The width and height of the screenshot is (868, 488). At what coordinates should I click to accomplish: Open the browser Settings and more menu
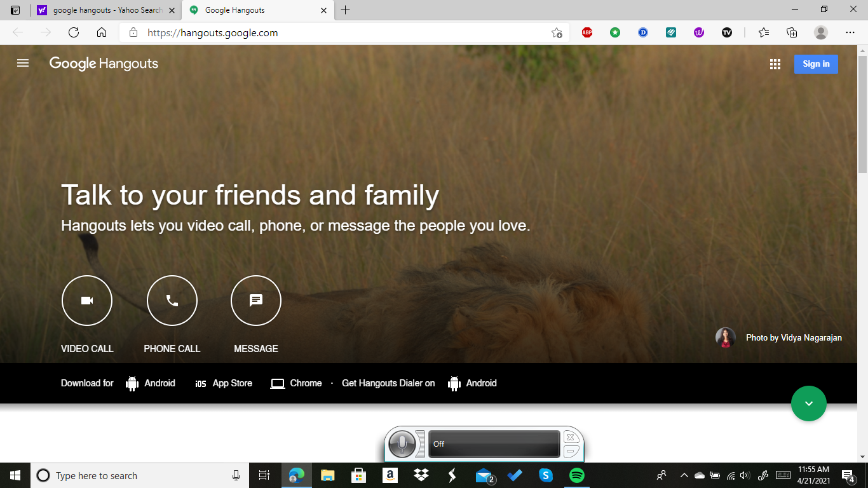pos(850,32)
